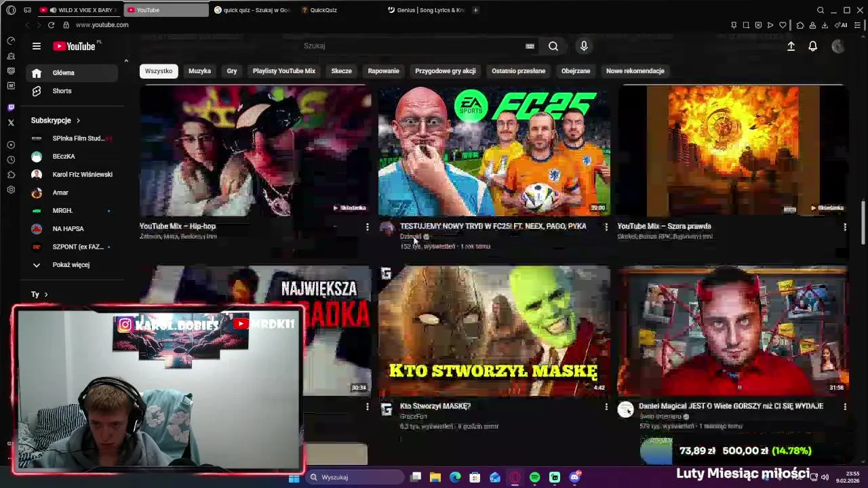Open the Opera menu logo in the title bar
The width and height of the screenshot is (868, 488).
pos(11,10)
